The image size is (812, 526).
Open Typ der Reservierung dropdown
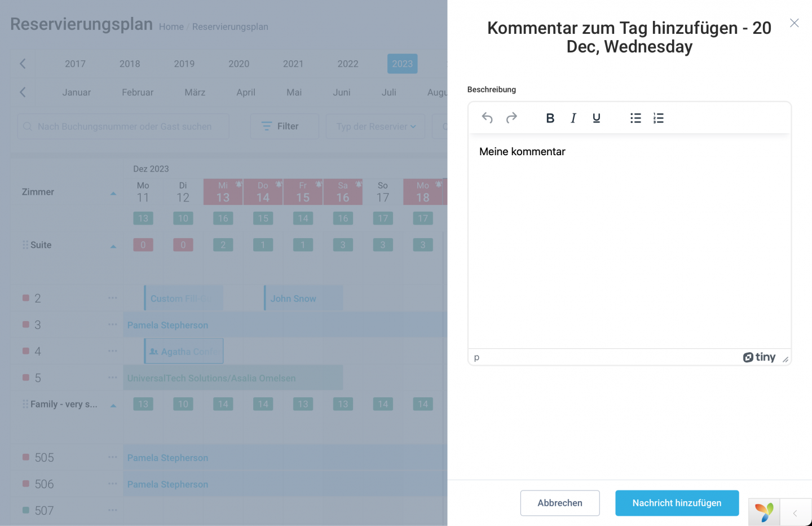pos(376,126)
